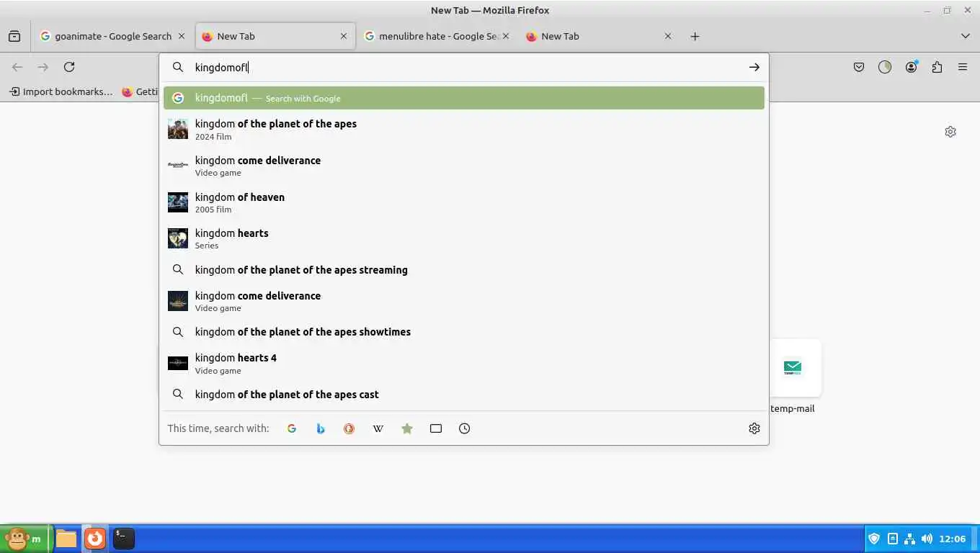Reload the page with the refresh icon
This screenshot has width=980, height=553.
click(69, 67)
